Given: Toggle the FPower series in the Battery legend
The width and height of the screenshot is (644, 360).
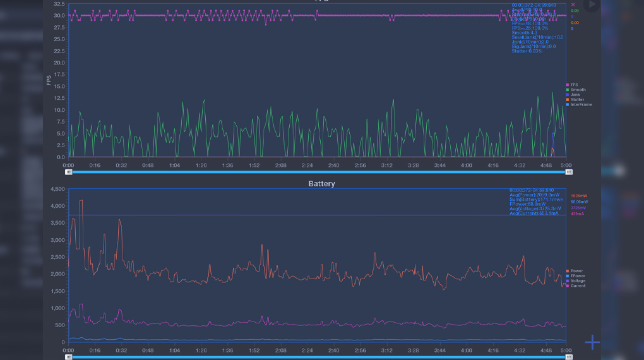Looking at the screenshot, I should [576, 276].
